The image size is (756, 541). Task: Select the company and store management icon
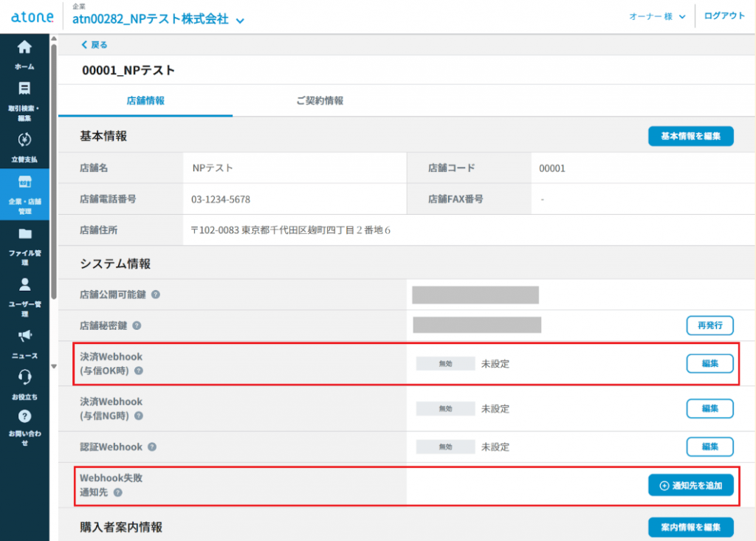24,182
